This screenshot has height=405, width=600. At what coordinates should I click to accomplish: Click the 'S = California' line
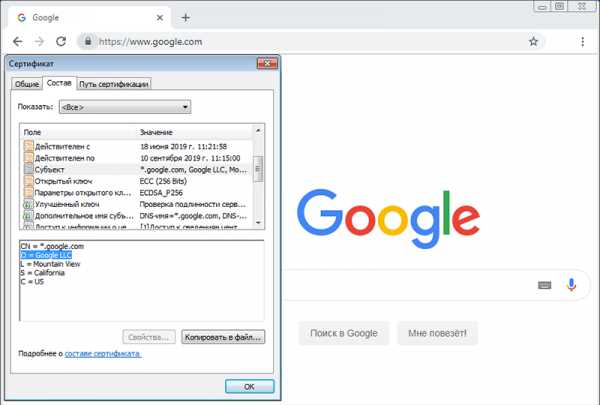point(42,273)
